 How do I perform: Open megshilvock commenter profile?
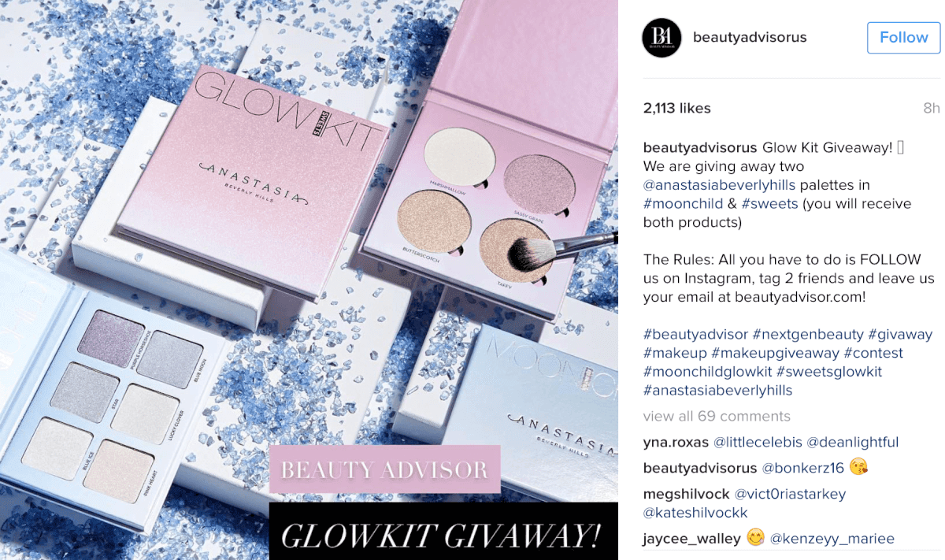pyautogui.click(x=686, y=494)
